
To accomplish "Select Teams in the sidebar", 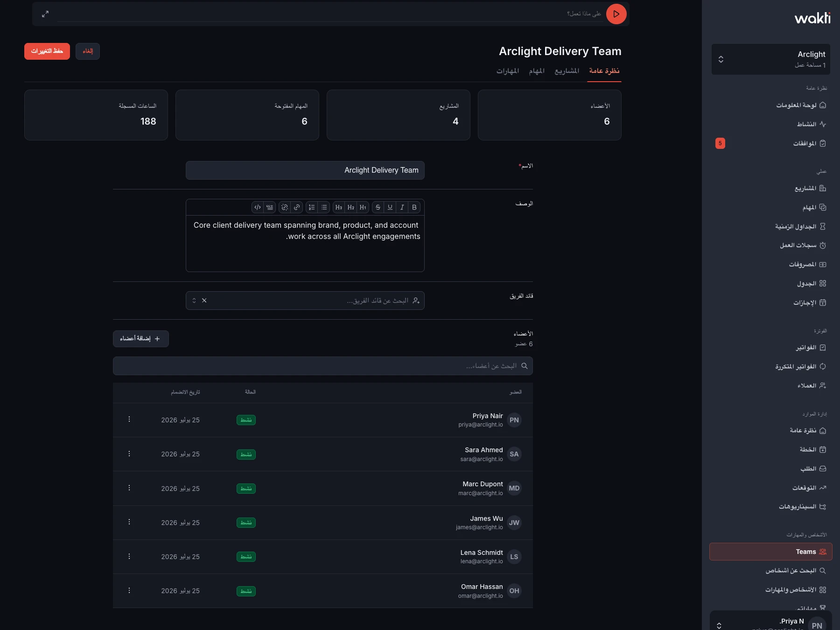I will click(771, 552).
